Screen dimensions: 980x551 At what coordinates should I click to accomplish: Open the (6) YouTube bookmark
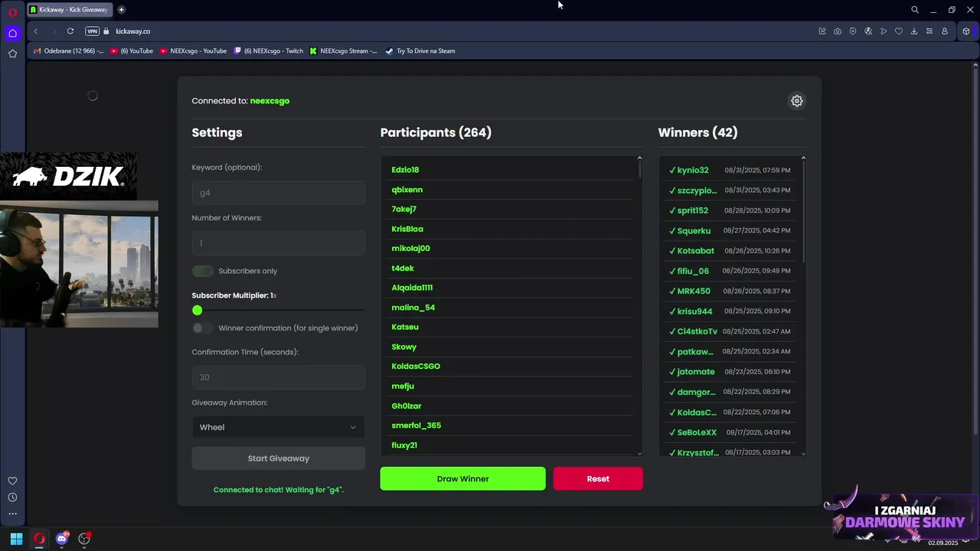tap(132, 51)
